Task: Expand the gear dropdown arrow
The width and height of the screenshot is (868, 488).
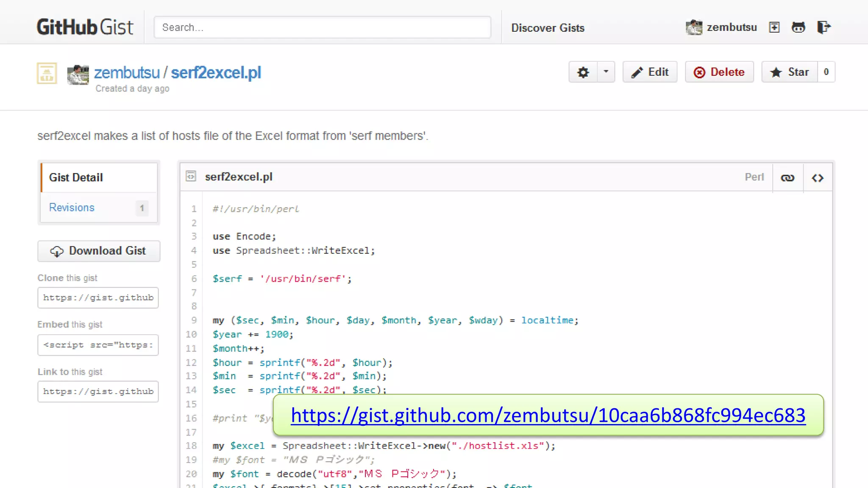Action: [606, 72]
